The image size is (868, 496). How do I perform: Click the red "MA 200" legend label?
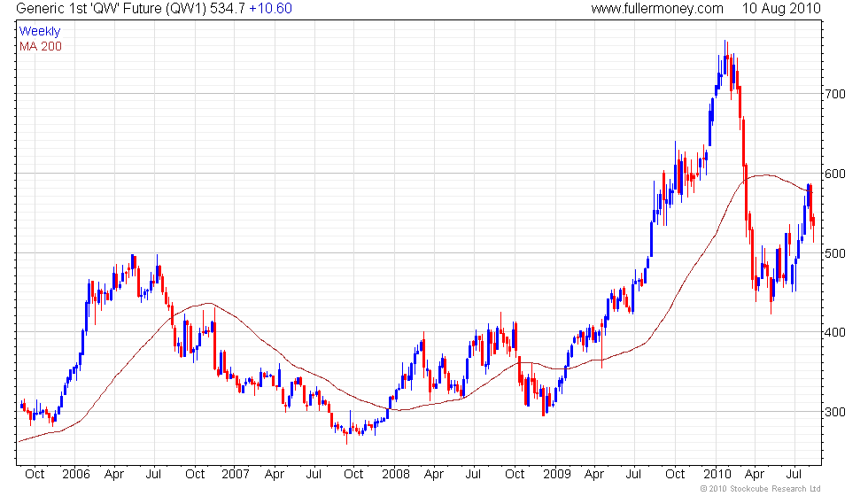tap(41, 46)
